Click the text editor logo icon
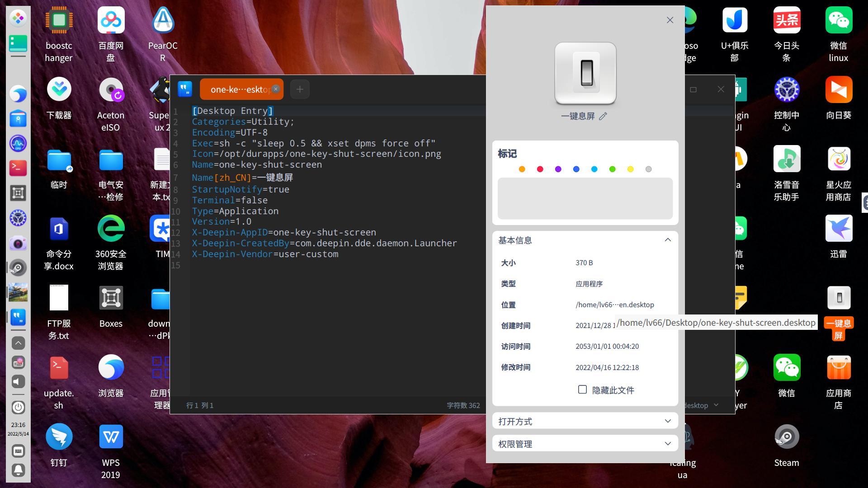 (x=185, y=89)
